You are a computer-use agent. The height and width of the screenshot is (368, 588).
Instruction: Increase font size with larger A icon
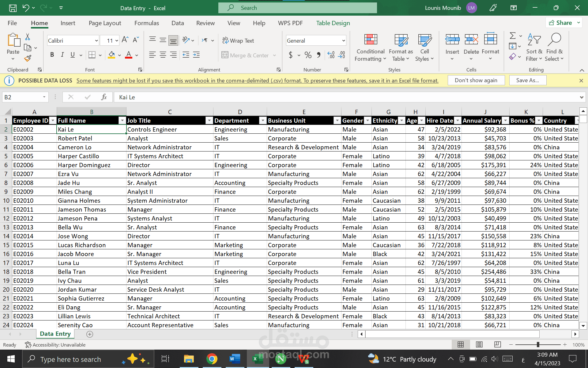click(x=125, y=40)
